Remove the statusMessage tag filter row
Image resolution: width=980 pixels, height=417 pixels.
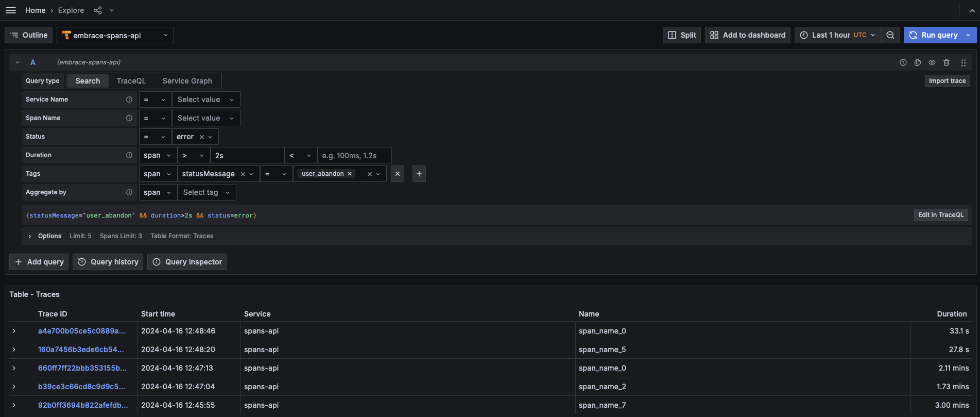[x=398, y=174]
